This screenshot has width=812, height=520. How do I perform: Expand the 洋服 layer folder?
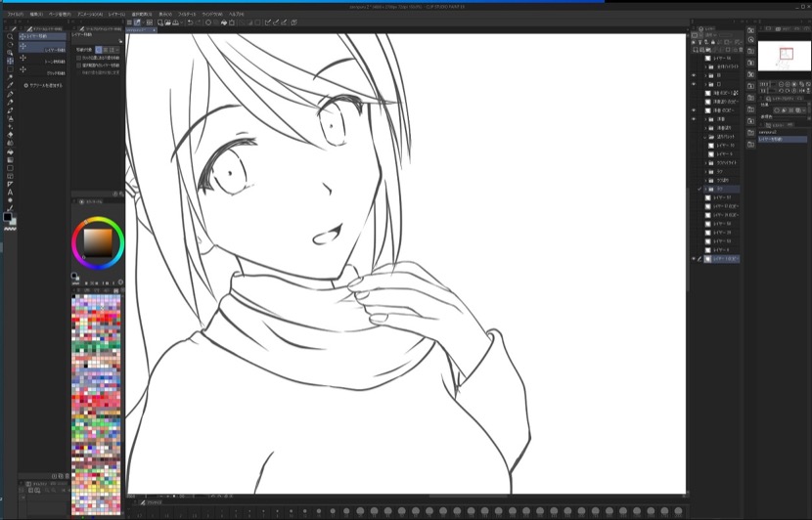click(705, 119)
